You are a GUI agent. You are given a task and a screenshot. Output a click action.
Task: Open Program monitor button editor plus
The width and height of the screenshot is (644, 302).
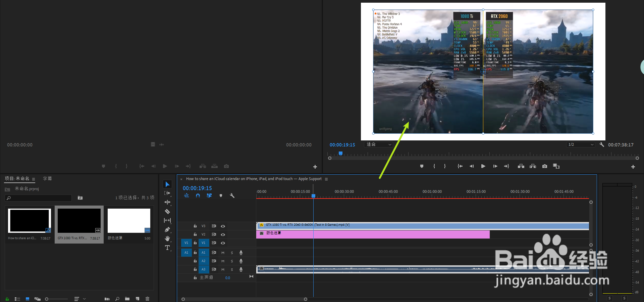pyautogui.click(x=633, y=167)
